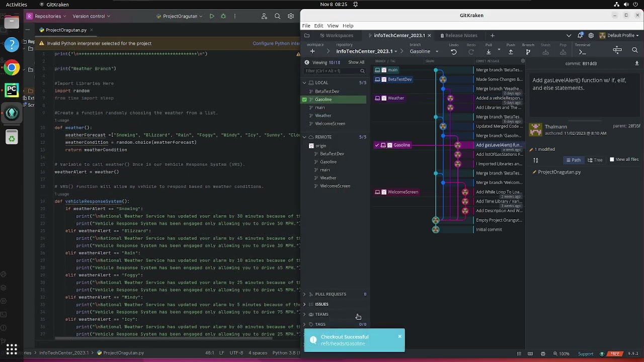644x362 pixels.
Task: Click the branch filter input field
Action: 335,71
